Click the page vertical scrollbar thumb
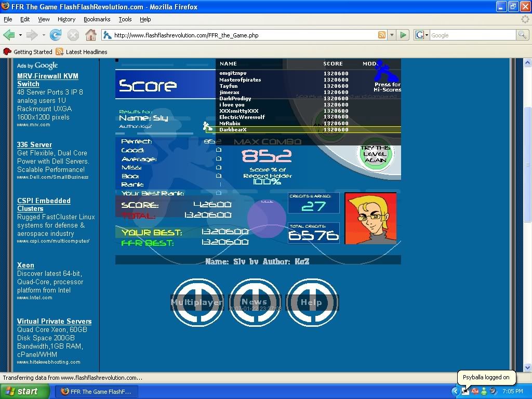The image size is (532, 399). 527,164
